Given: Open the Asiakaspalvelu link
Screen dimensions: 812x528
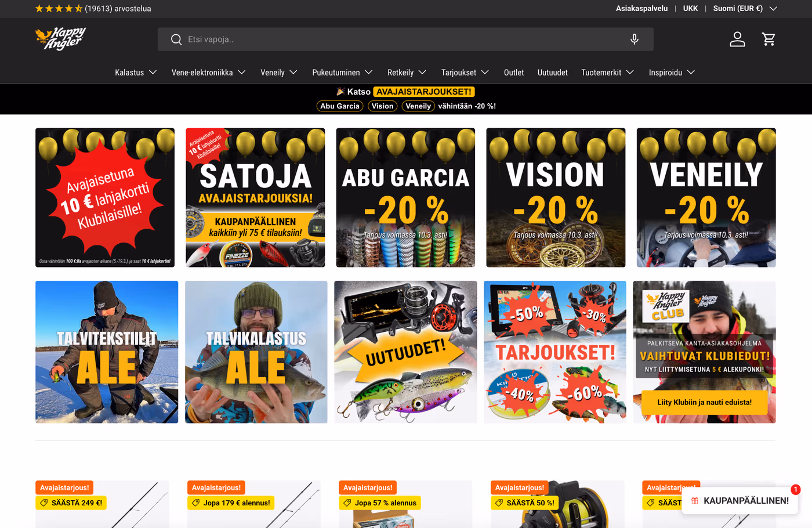Looking at the screenshot, I should pos(641,9).
